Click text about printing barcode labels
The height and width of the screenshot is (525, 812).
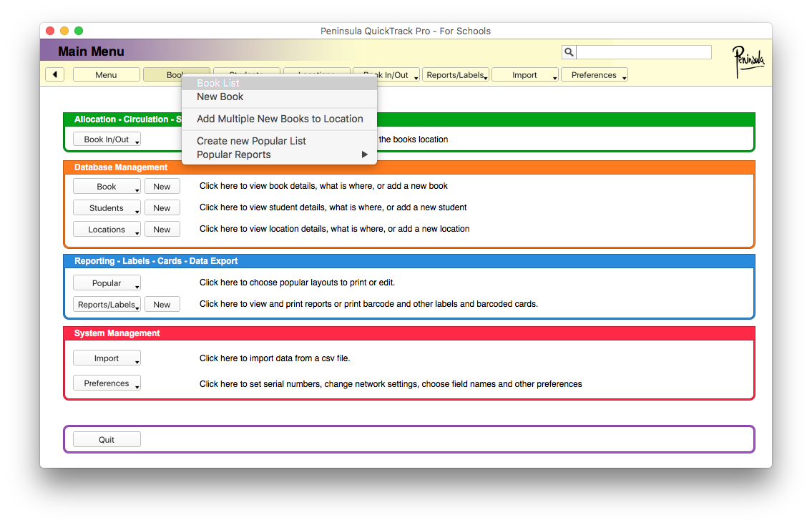pyautogui.click(x=368, y=304)
